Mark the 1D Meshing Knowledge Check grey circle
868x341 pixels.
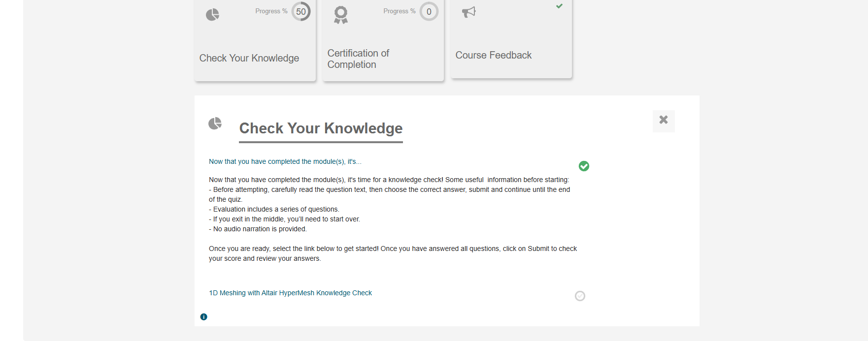click(580, 296)
